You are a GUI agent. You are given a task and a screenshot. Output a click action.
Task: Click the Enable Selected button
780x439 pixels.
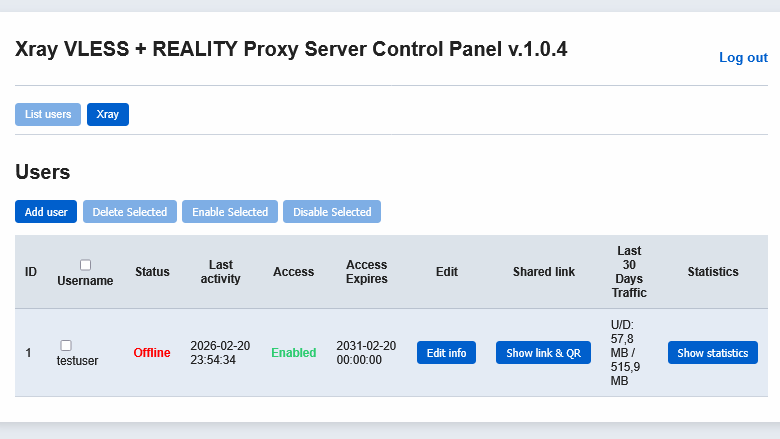pos(230,212)
